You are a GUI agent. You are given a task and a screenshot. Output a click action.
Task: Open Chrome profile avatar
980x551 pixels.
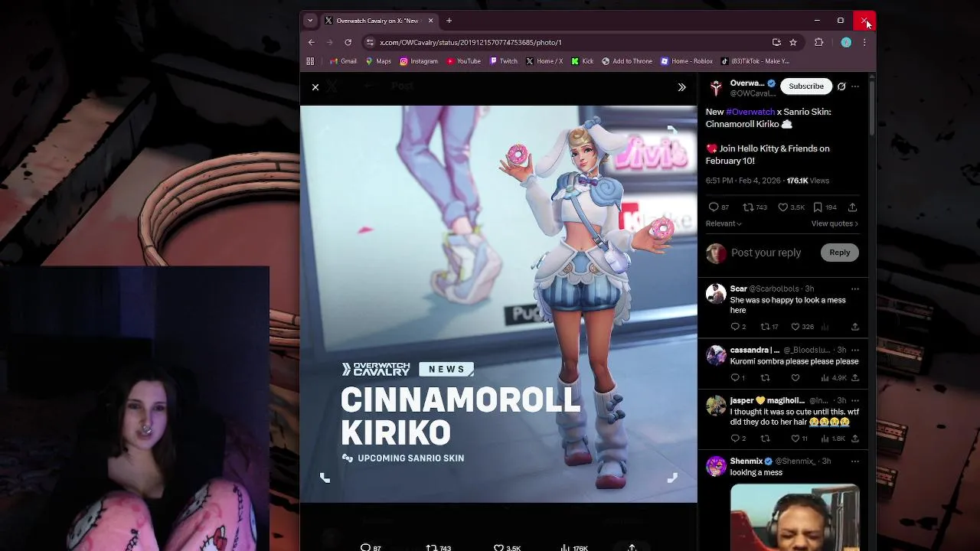click(846, 42)
